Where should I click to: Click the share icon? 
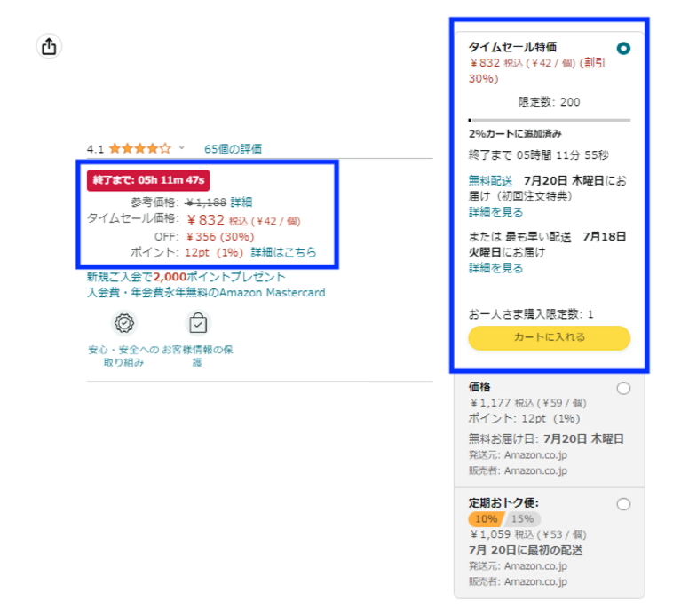(49, 47)
